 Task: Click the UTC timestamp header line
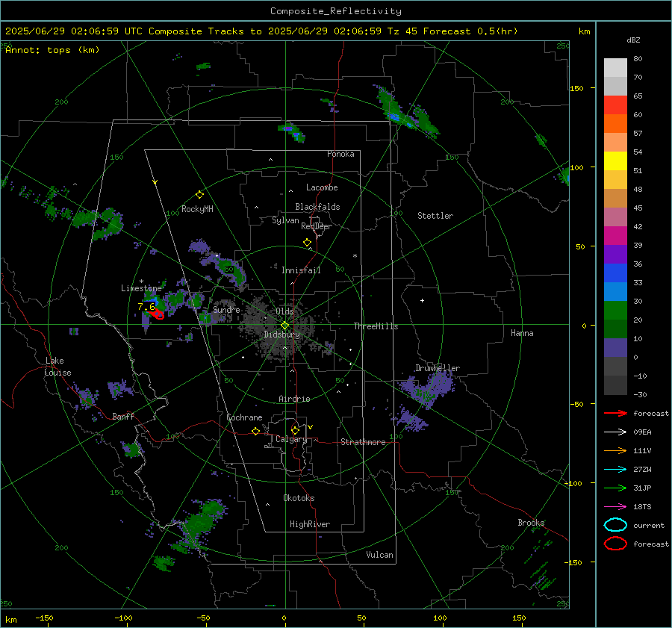point(261,31)
